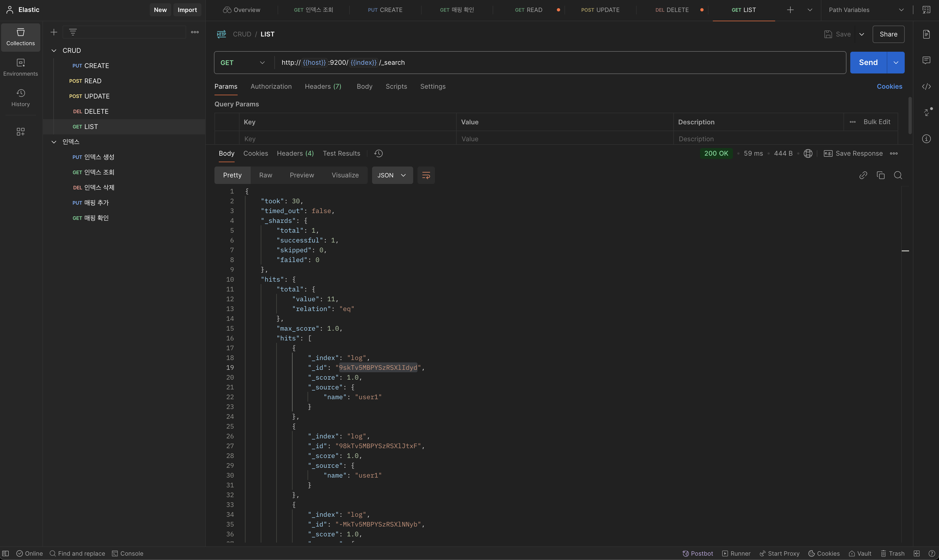This screenshot has height=560, width=939.
Task: Open the request documentation icon
Action: [926, 34]
